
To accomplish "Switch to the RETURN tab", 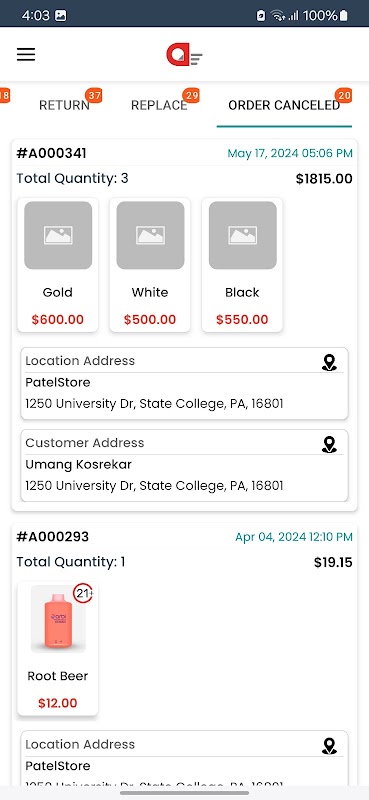I will [x=64, y=105].
